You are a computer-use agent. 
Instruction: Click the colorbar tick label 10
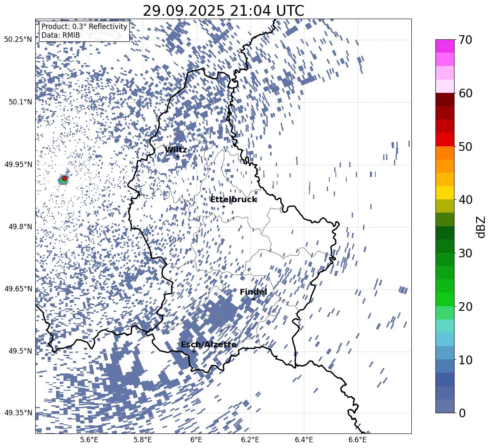(465, 360)
